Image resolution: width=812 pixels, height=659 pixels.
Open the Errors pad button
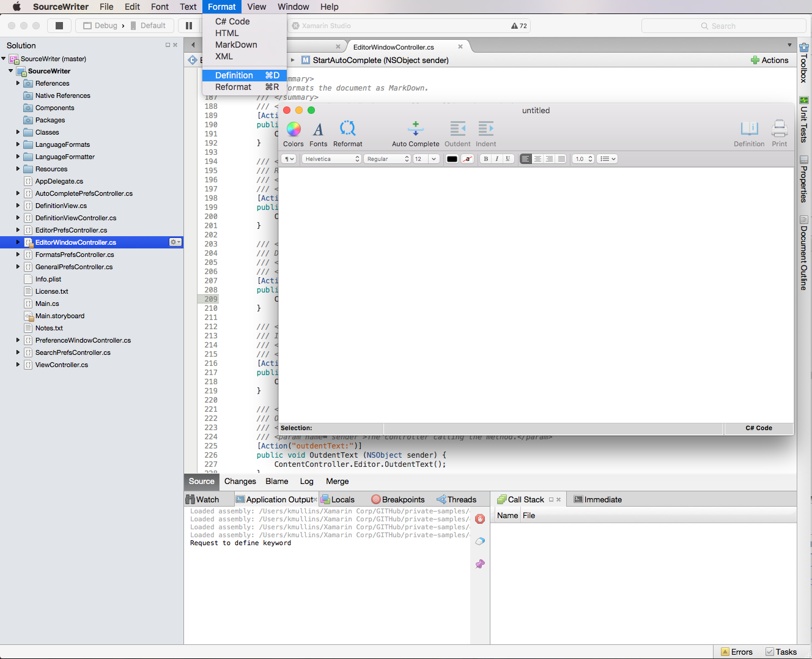737,652
